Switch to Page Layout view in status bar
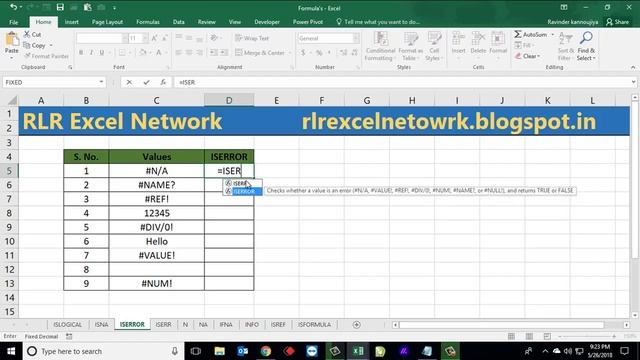This screenshot has height=360, width=640. [529, 336]
